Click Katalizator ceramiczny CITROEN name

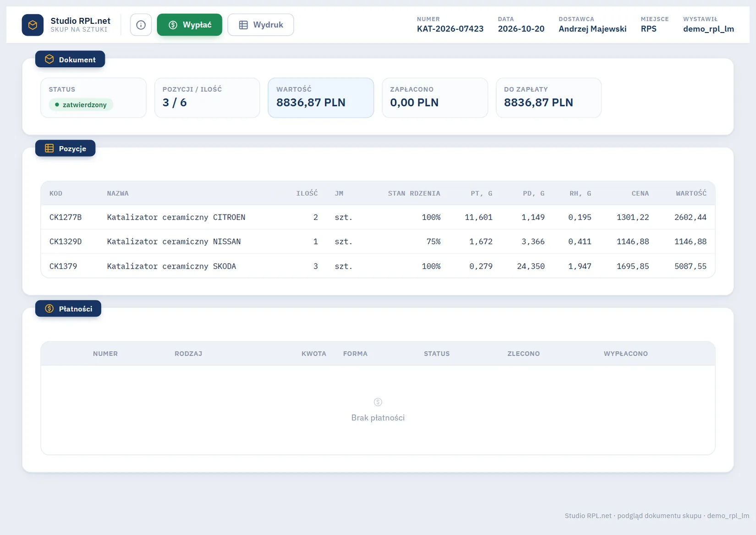(176, 217)
